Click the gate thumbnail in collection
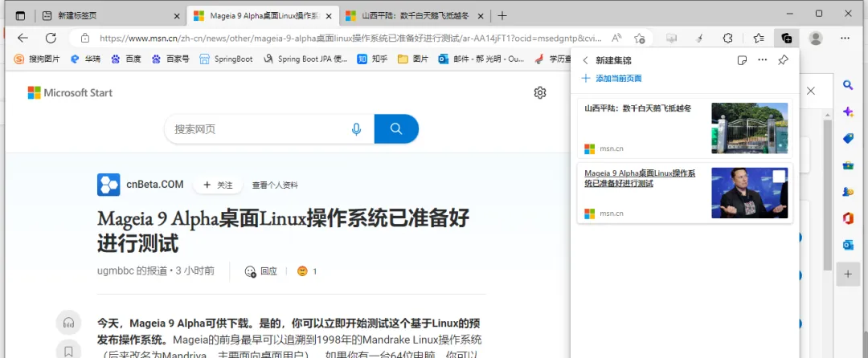Viewport: 868px width, 358px height. pos(750,128)
